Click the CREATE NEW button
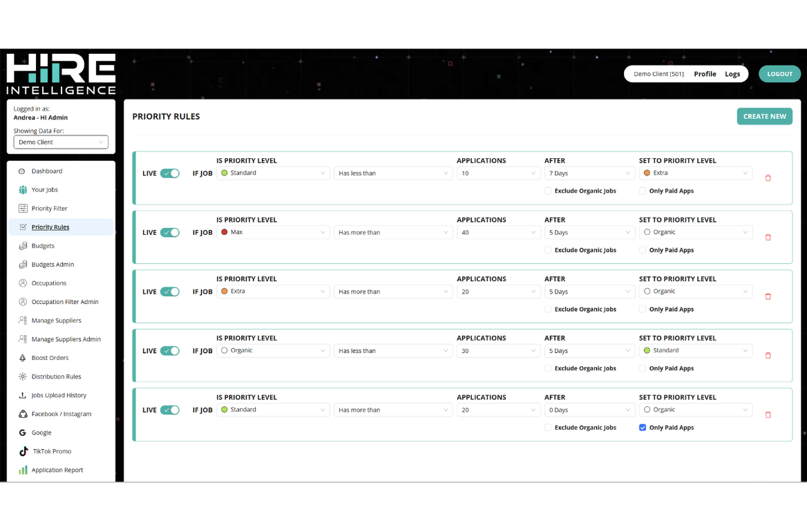Screen dimensions: 807x532 tap(764, 117)
